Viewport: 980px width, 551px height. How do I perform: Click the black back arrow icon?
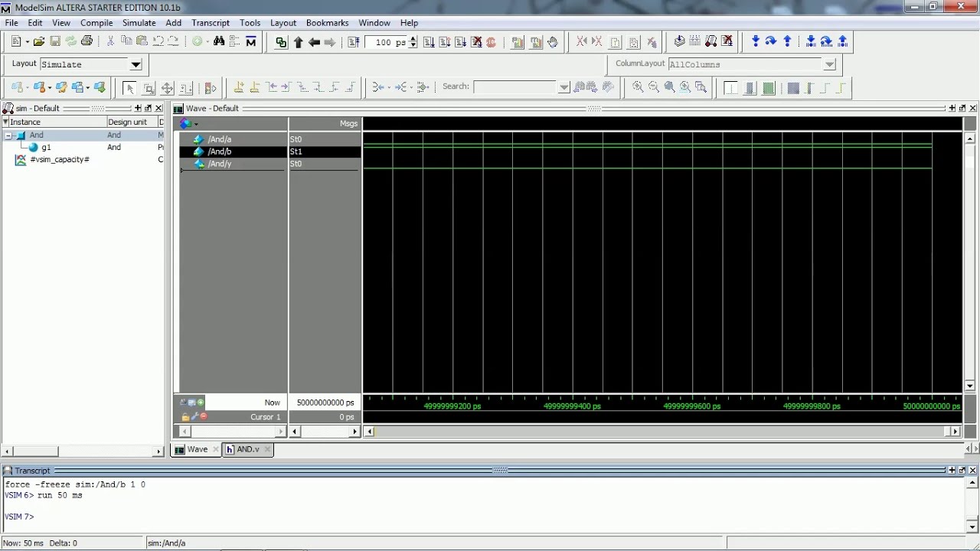point(314,42)
